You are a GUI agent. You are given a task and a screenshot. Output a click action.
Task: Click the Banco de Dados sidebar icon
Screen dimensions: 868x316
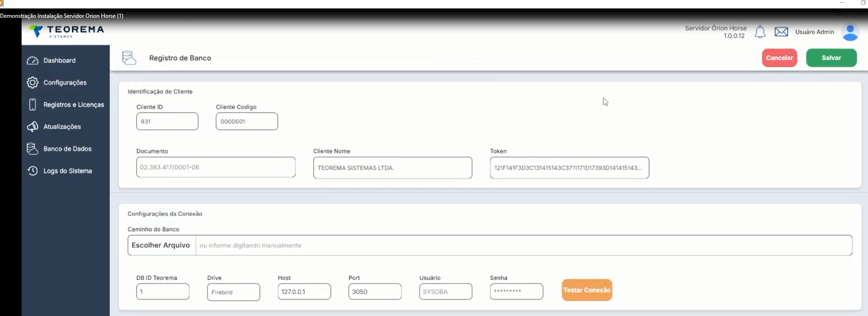[x=32, y=149]
